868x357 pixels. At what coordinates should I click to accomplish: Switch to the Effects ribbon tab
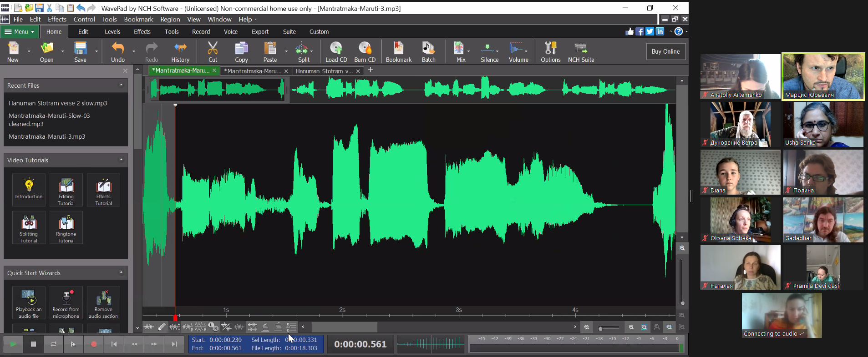click(x=142, y=32)
